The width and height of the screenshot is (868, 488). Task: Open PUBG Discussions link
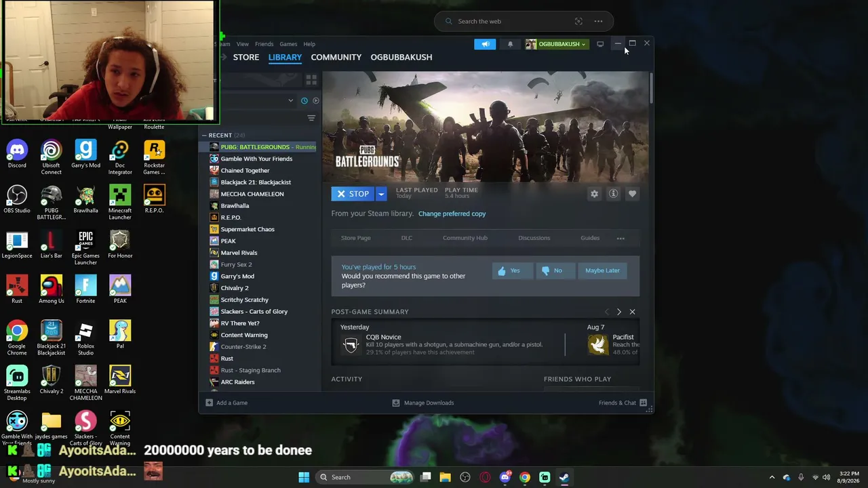534,238
